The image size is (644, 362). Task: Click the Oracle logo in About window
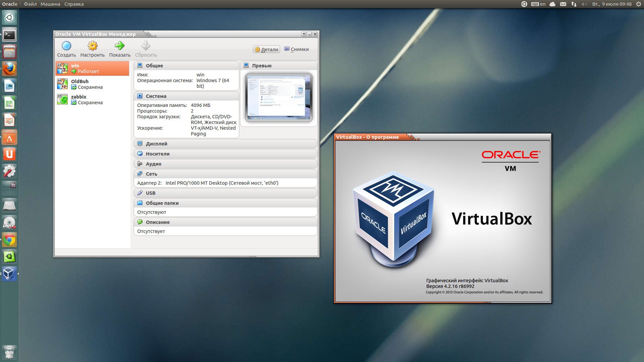click(x=511, y=155)
